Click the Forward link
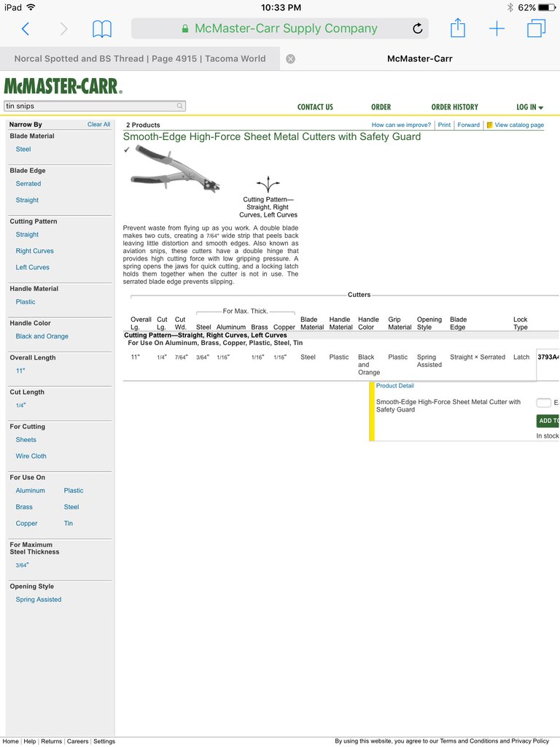Image resolution: width=560 pixels, height=747 pixels. (469, 125)
